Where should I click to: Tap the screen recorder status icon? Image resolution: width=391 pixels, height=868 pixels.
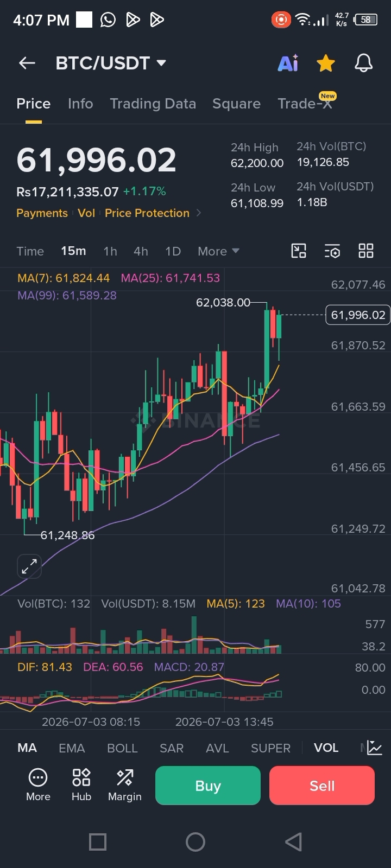281,20
